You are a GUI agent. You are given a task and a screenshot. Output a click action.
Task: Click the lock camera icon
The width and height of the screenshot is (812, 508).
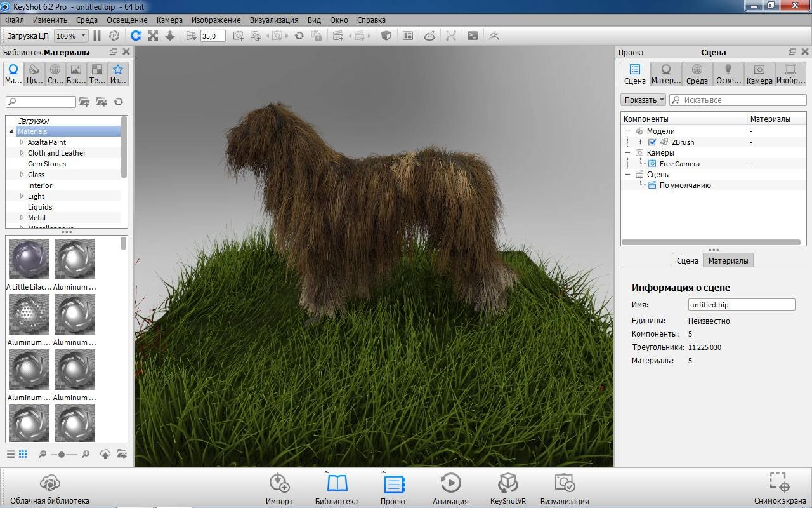tap(317, 36)
